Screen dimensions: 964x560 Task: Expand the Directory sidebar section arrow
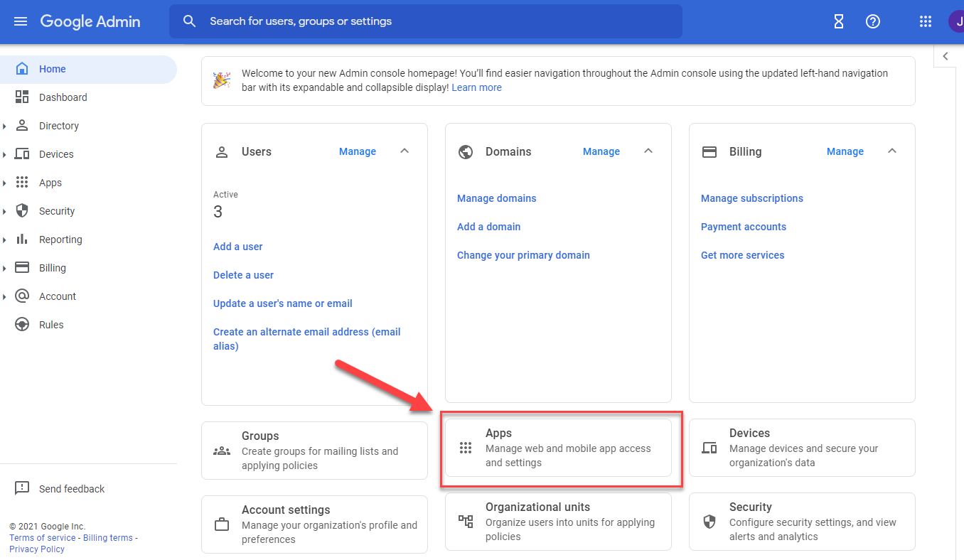click(x=4, y=126)
